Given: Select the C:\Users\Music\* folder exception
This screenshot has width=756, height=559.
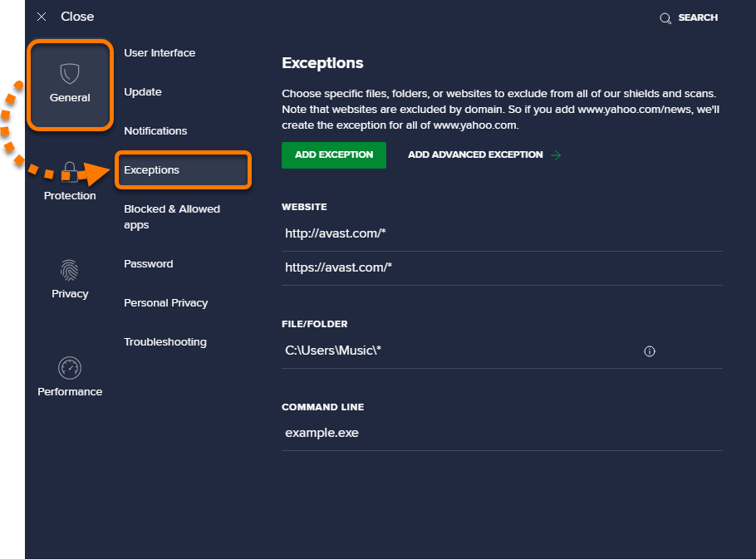Looking at the screenshot, I should pyautogui.click(x=502, y=351).
